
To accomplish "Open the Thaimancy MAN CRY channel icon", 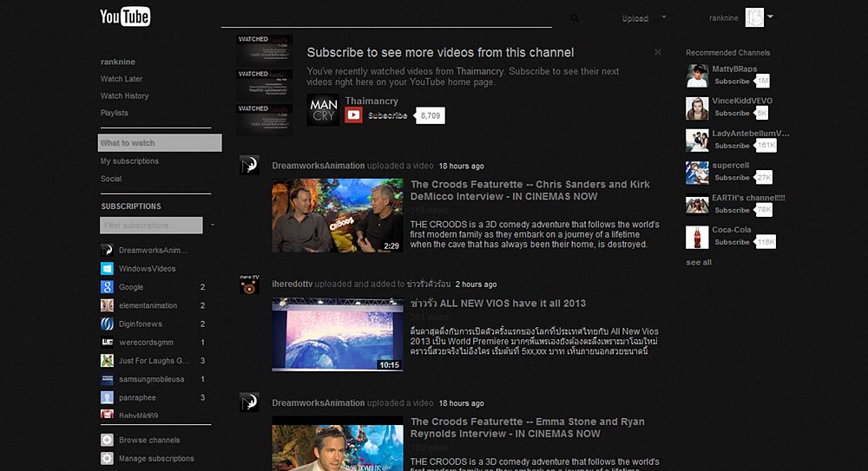I will pyautogui.click(x=323, y=109).
